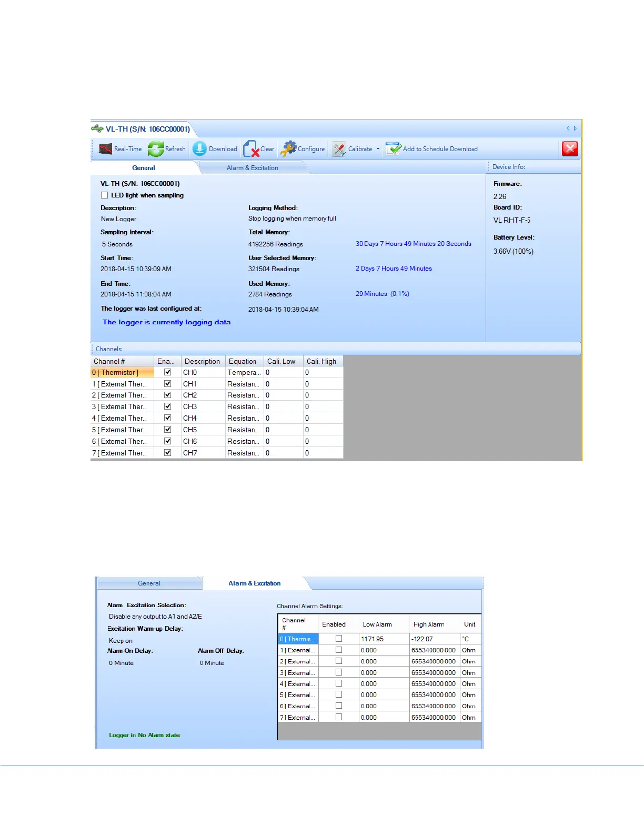This screenshot has width=644, height=834.
Task: Uncheck the enable box for CH4
Action: click(x=167, y=418)
